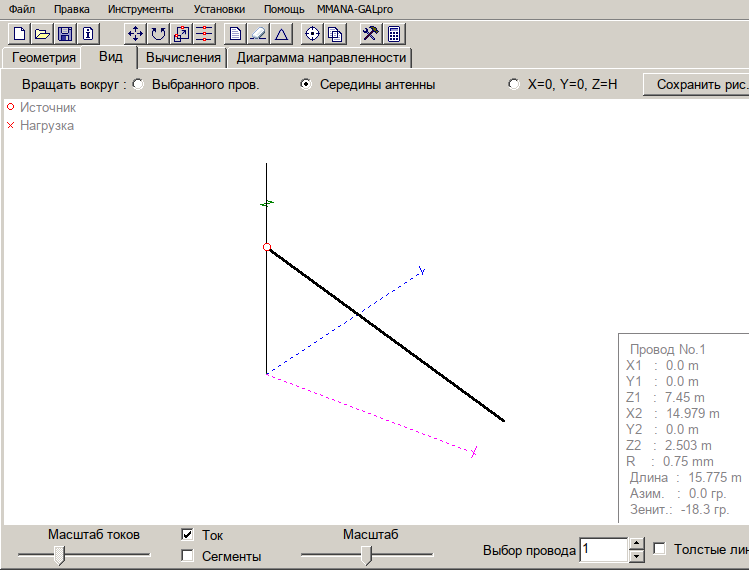Open a file with the folder icon
This screenshot has height=570, width=749.
(x=42, y=33)
